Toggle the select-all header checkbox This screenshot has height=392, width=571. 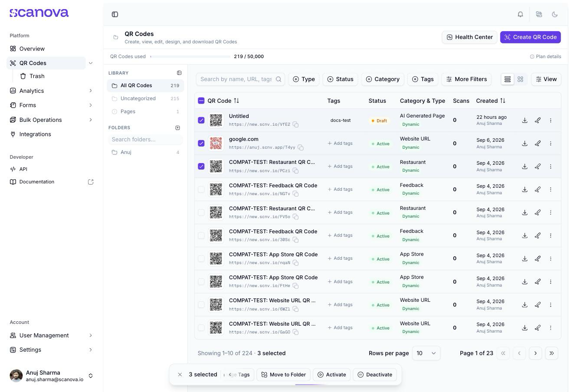[x=201, y=101]
